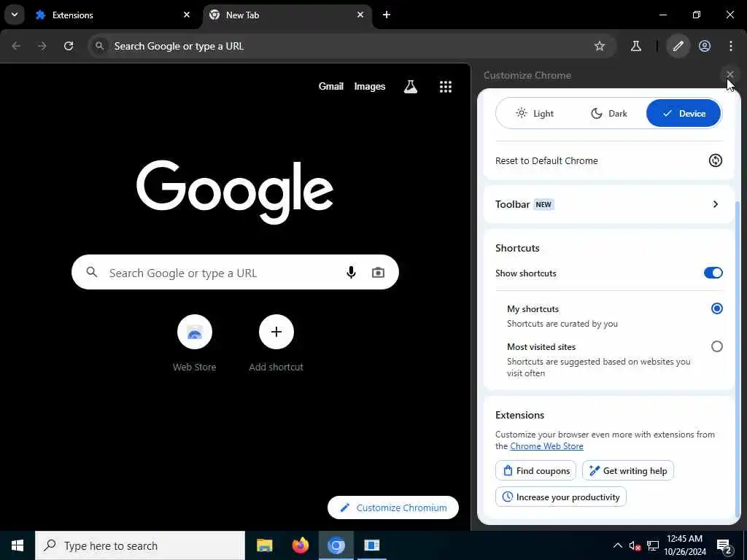Image resolution: width=747 pixels, height=560 pixels.
Task: Focus the address bar URL field
Action: [x=350, y=46]
